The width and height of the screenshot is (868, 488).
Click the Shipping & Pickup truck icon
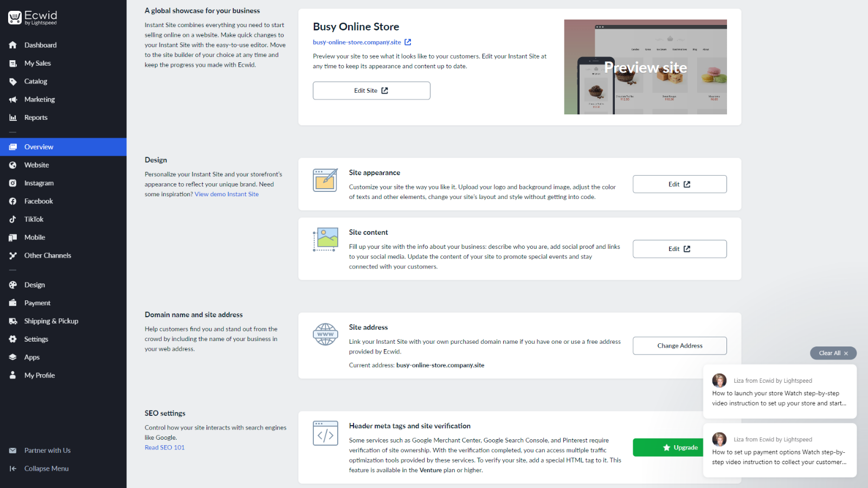(13, 321)
